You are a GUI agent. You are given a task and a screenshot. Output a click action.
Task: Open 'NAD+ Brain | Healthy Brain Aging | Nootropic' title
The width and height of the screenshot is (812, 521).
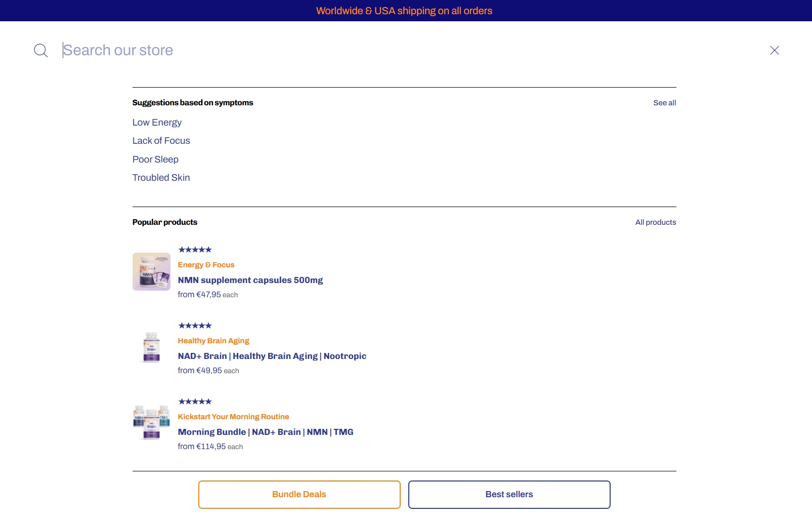tap(272, 356)
